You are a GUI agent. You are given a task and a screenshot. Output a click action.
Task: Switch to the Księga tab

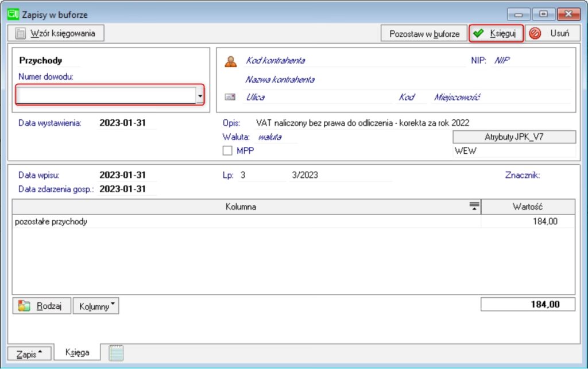coord(77,353)
